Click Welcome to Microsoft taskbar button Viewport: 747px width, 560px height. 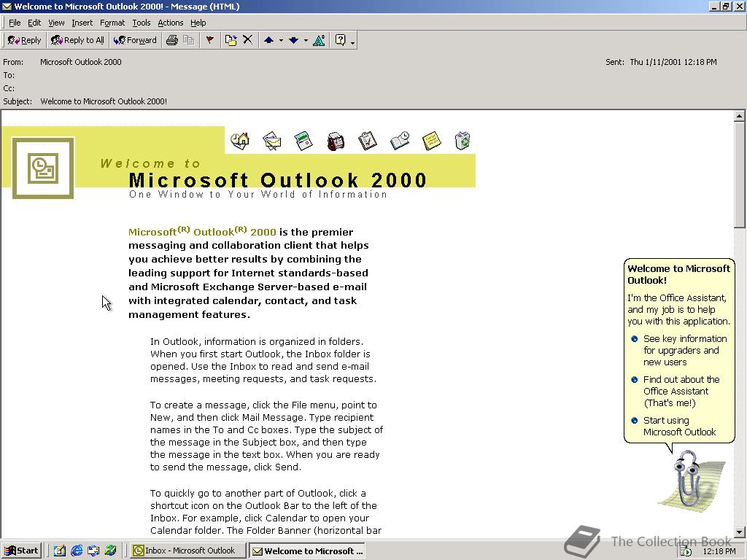click(x=307, y=551)
